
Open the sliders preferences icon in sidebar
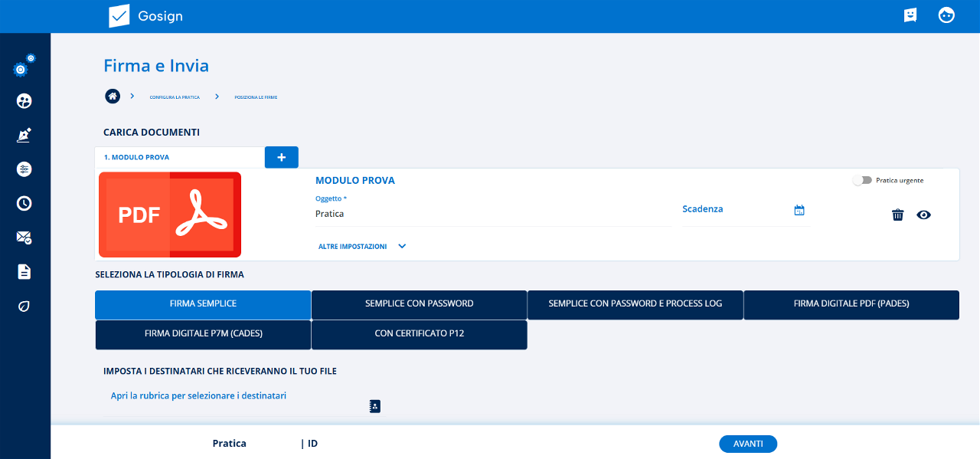coord(24,169)
